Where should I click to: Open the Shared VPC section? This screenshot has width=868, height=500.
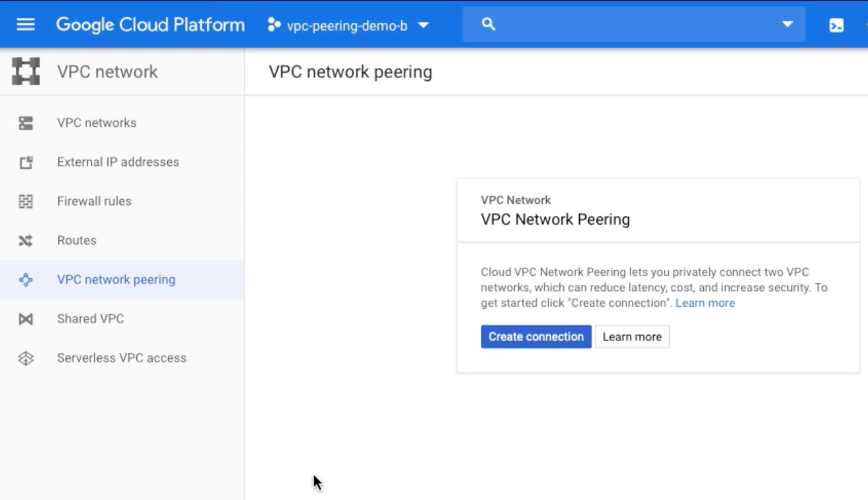coord(90,319)
